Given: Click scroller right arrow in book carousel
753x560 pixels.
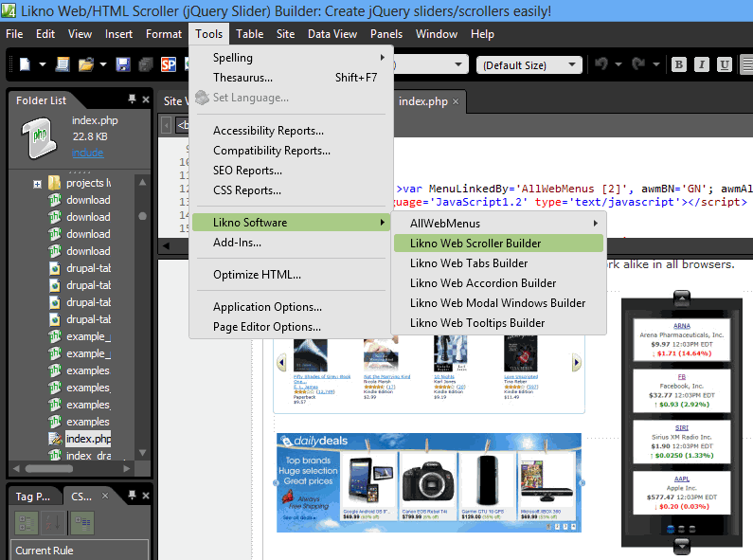Looking at the screenshot, I should 576,363.
